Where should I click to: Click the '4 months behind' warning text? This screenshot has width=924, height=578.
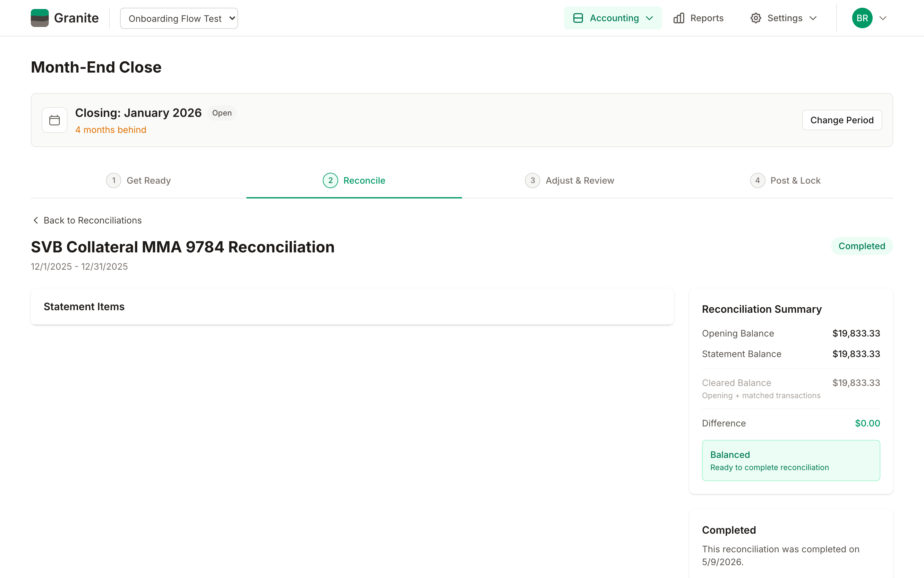(x=111, y=130)
